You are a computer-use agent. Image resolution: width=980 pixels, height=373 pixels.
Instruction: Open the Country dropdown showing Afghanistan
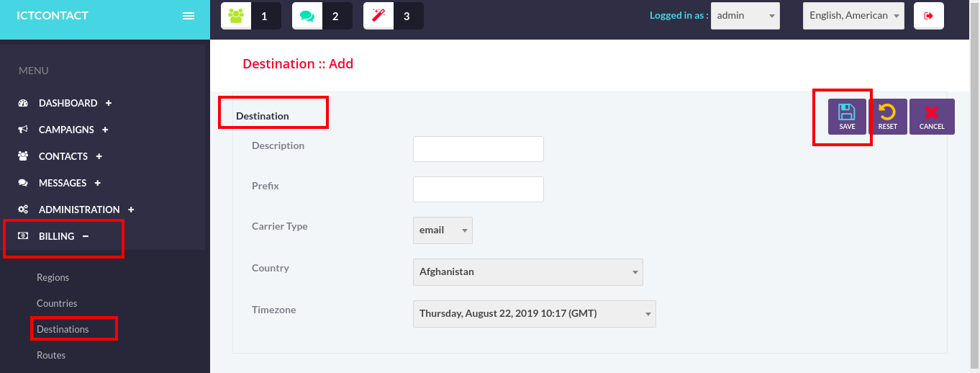coord(527,272)
